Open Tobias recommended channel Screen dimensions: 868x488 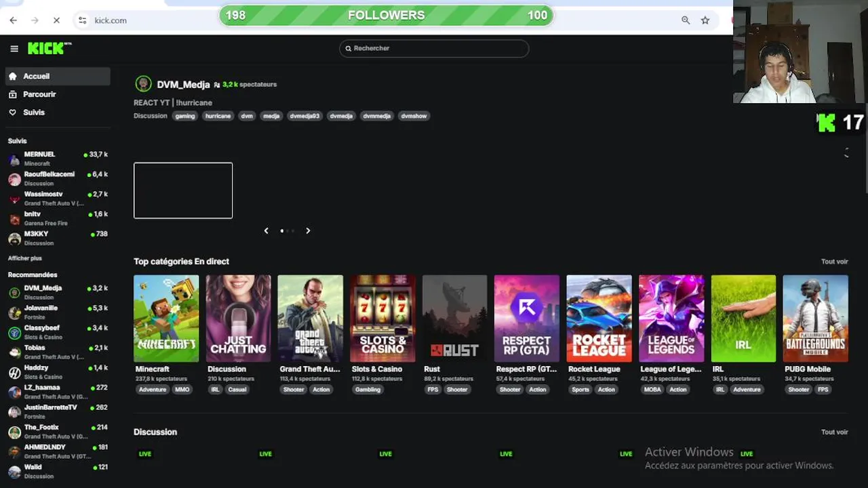[58, 352]
